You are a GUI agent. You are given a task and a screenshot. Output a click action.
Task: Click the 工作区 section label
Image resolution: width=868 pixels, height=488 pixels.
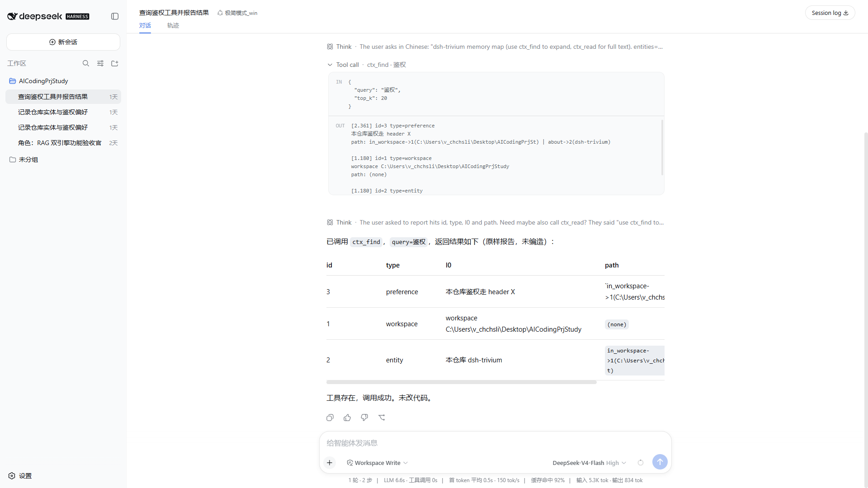coord(17,63)
